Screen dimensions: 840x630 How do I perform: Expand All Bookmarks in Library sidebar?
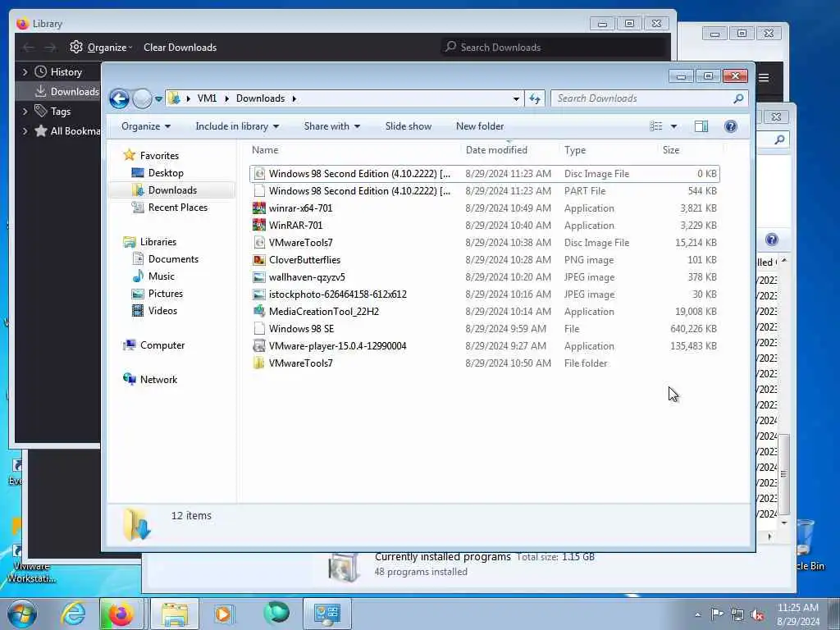coord(25,131)
